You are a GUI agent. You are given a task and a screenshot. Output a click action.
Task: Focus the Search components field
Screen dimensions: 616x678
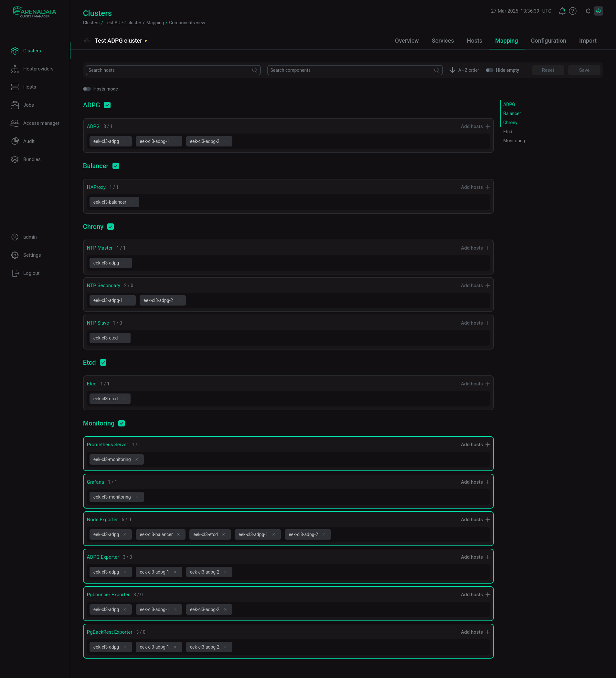pyautogui.click(x=351, y=70)
